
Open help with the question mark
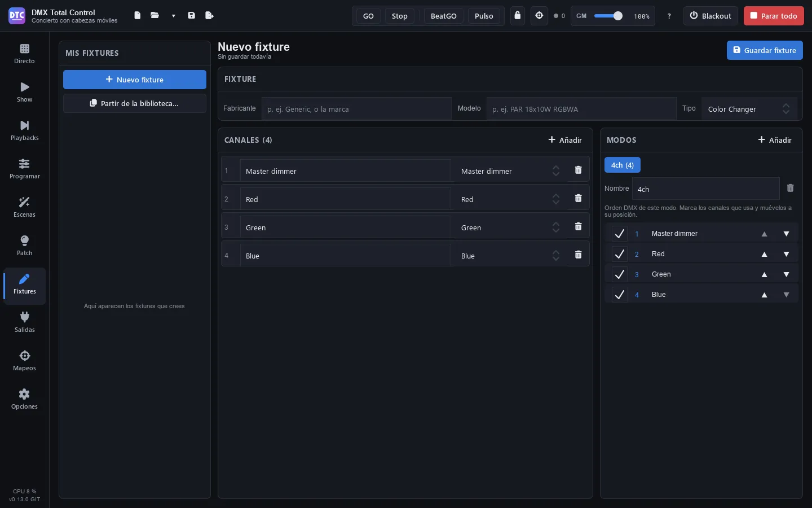click(x=669, y=16)
